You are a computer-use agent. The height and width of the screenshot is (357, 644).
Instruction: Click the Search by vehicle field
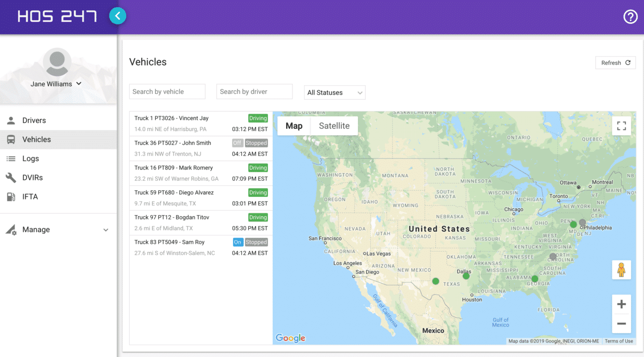(x=167, y=91)
